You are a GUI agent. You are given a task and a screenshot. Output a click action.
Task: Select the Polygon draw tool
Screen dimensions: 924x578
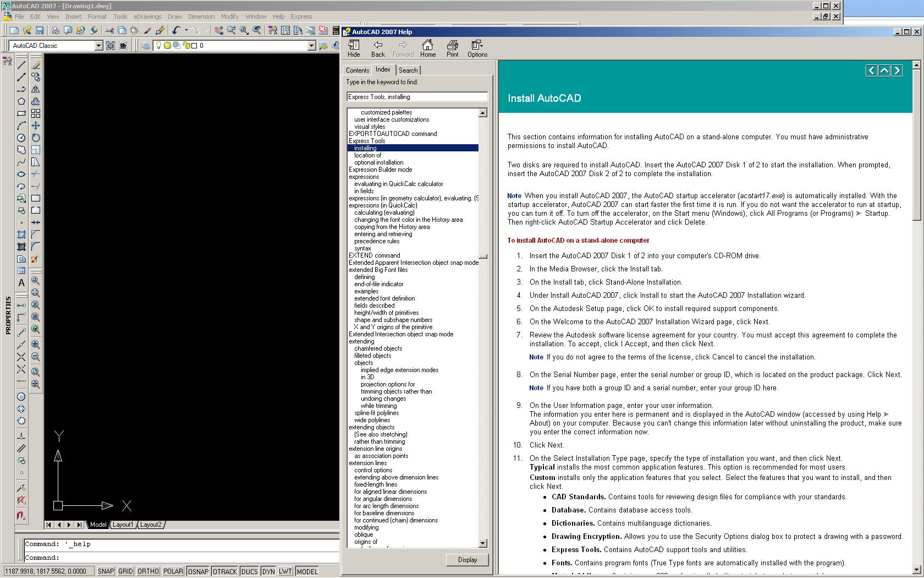point(21,101)
